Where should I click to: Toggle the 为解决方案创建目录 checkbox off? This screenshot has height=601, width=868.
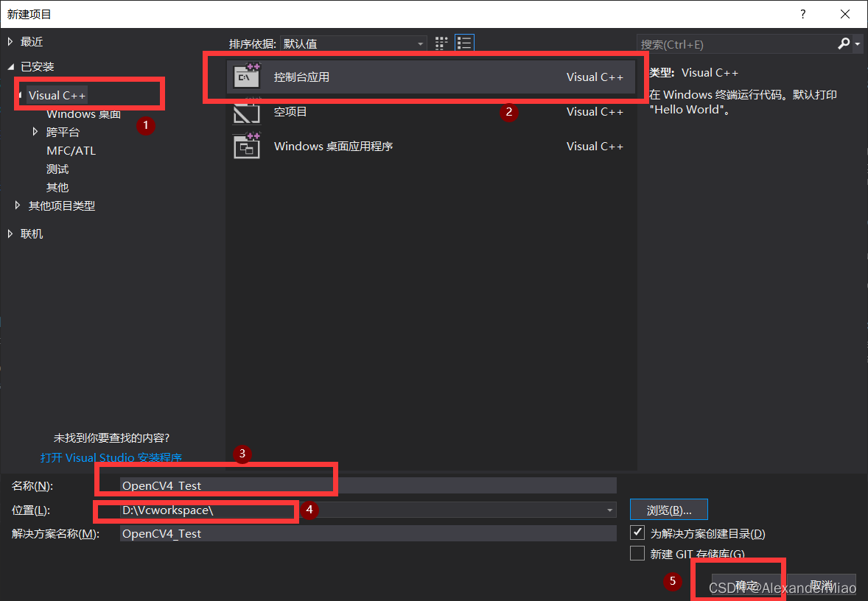(637, 532)
